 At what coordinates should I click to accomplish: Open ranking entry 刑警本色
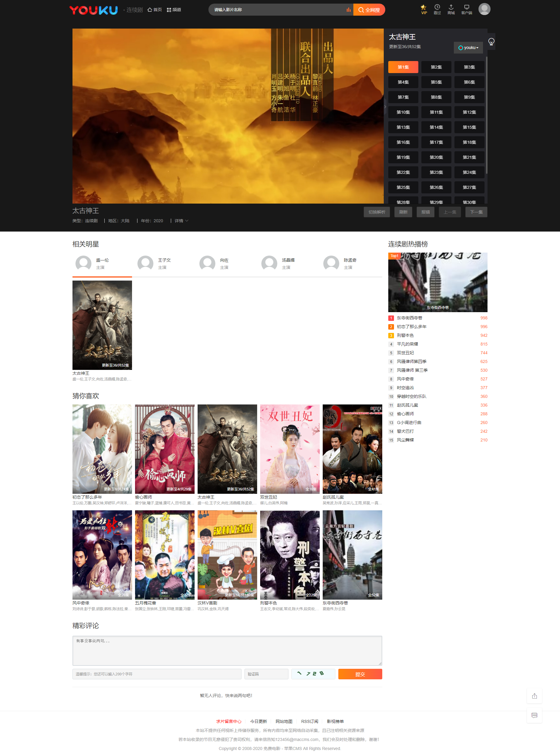click(x=405, y=336)
